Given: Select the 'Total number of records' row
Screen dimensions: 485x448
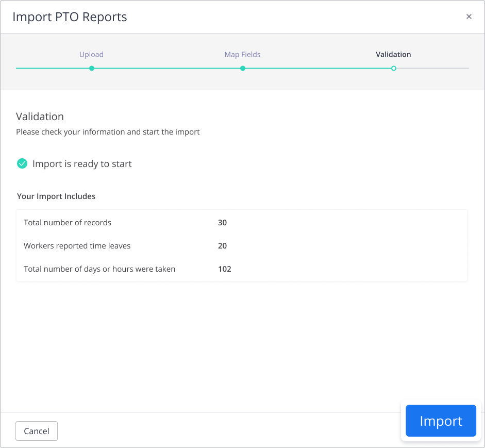Looking at the screenshot, I should tap(67, 223).
